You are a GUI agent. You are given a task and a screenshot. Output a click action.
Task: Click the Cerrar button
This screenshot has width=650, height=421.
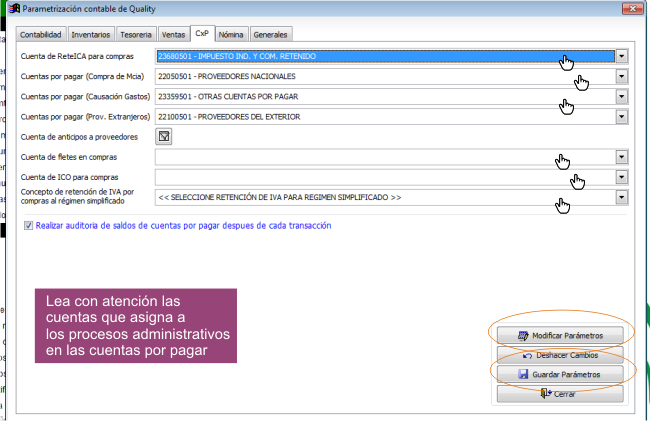[560, 394]
